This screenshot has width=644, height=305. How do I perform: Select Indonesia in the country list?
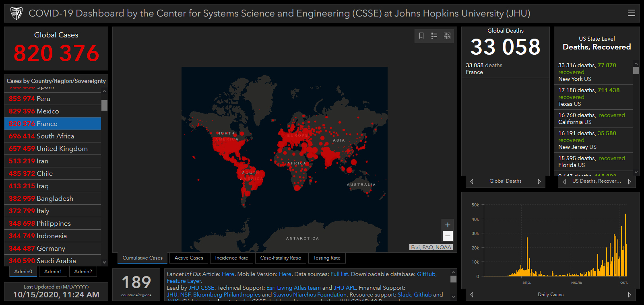pyautogui.click(x=53, y=236)
